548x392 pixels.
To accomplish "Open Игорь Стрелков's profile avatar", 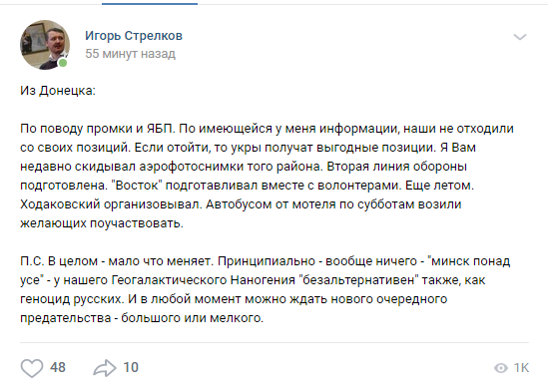I will (45, 45).
